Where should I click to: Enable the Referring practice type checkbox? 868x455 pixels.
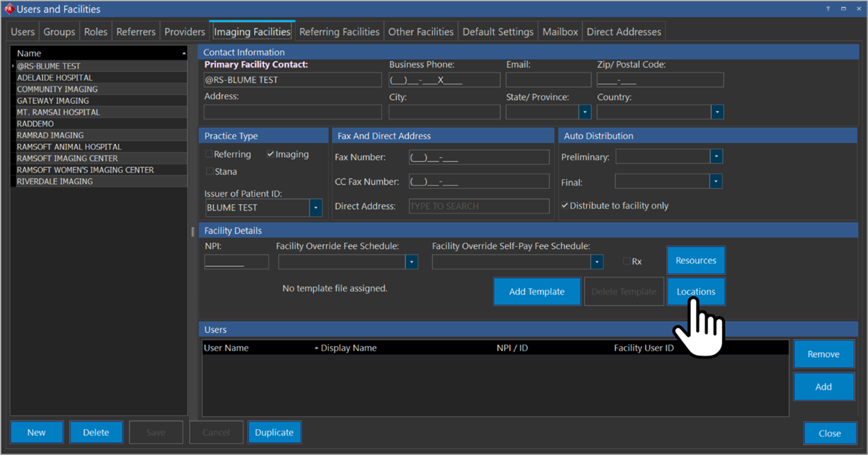209,154
